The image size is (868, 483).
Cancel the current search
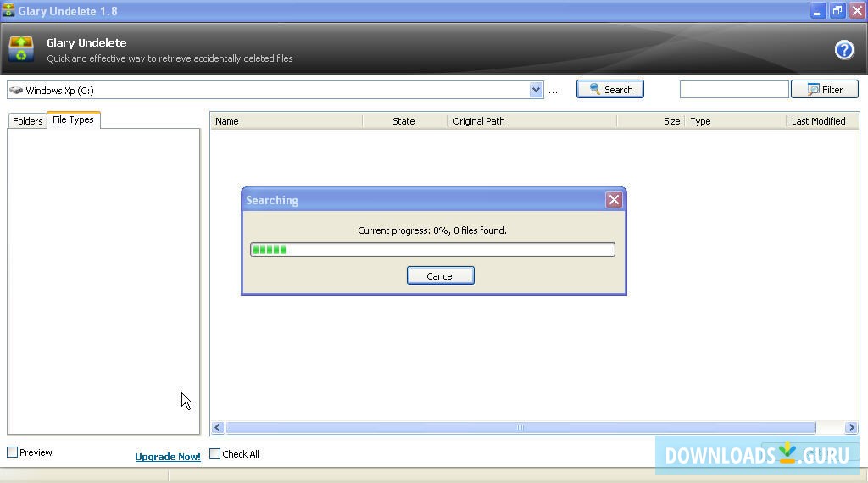coord(440,275)
